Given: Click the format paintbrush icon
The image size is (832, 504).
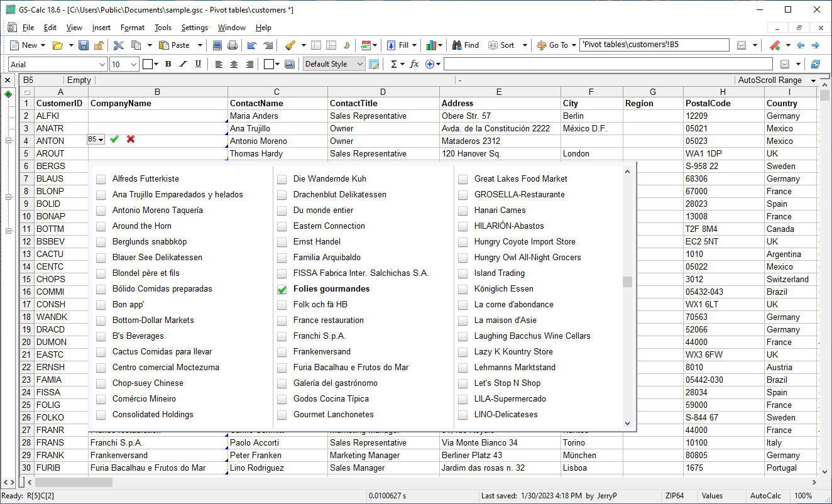Looking at the screenshot, I should point(290,45).
